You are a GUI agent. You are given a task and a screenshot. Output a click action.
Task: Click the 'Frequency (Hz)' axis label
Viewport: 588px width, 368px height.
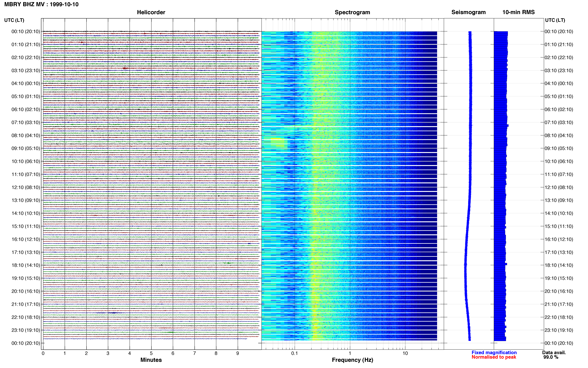pos(352,360)
